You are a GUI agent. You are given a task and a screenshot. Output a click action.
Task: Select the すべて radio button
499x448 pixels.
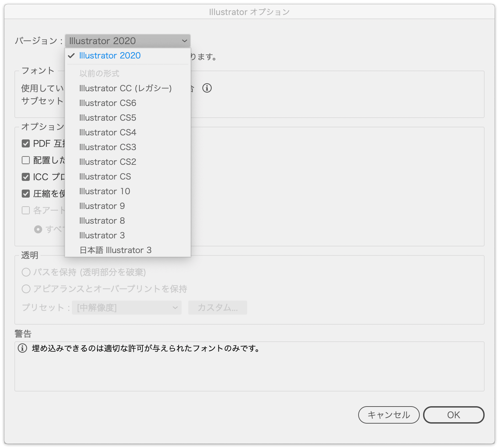(38, 229)
